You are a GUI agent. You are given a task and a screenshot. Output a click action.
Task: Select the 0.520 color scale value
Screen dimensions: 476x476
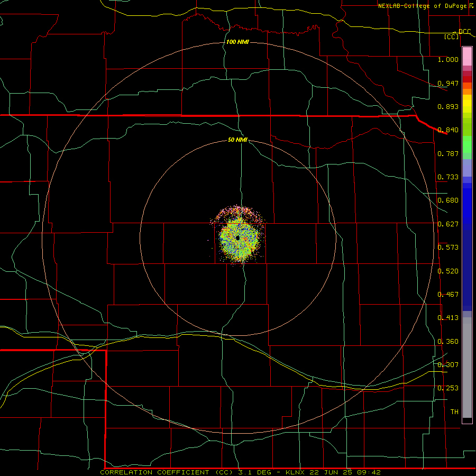click(x=448, y=271)
